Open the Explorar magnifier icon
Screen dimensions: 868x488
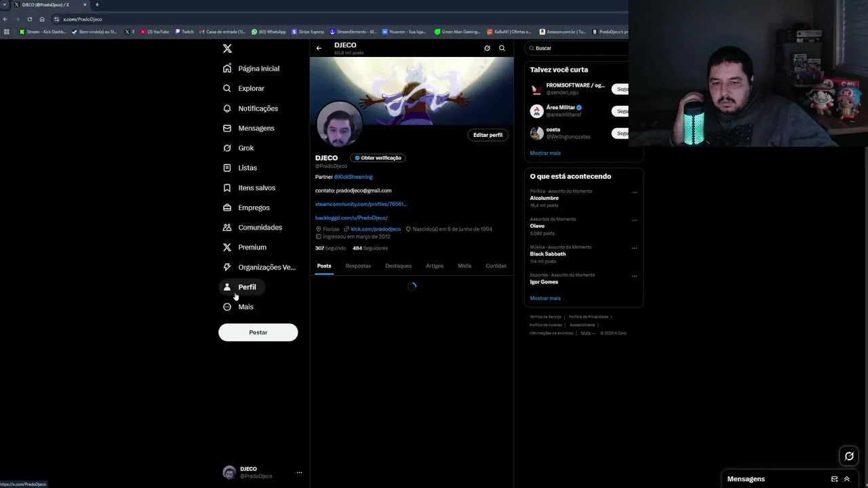[227, 88]
